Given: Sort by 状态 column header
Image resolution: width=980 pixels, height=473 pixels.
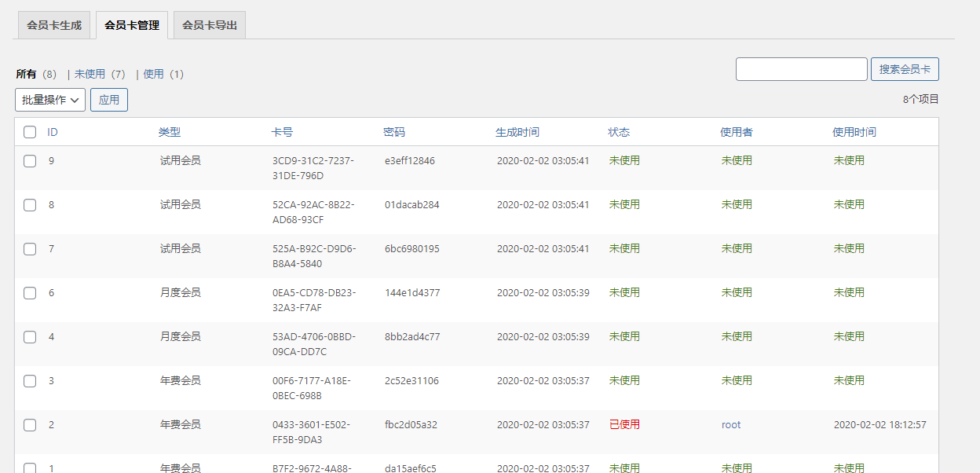Looking at the screenshot, I should [619, 132].
